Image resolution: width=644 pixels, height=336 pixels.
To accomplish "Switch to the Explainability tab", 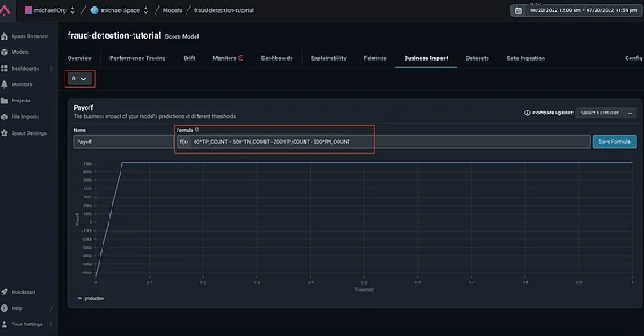I will pyautogui.click(x=328, y=58).
